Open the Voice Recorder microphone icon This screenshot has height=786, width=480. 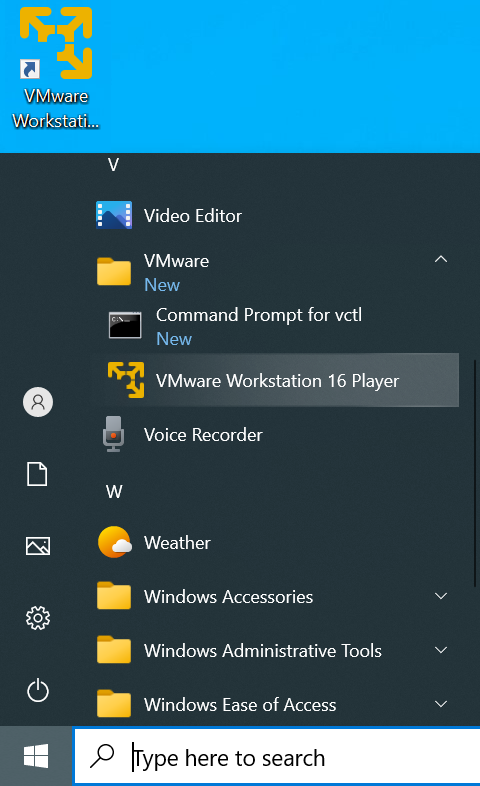[x=114, y=434]
